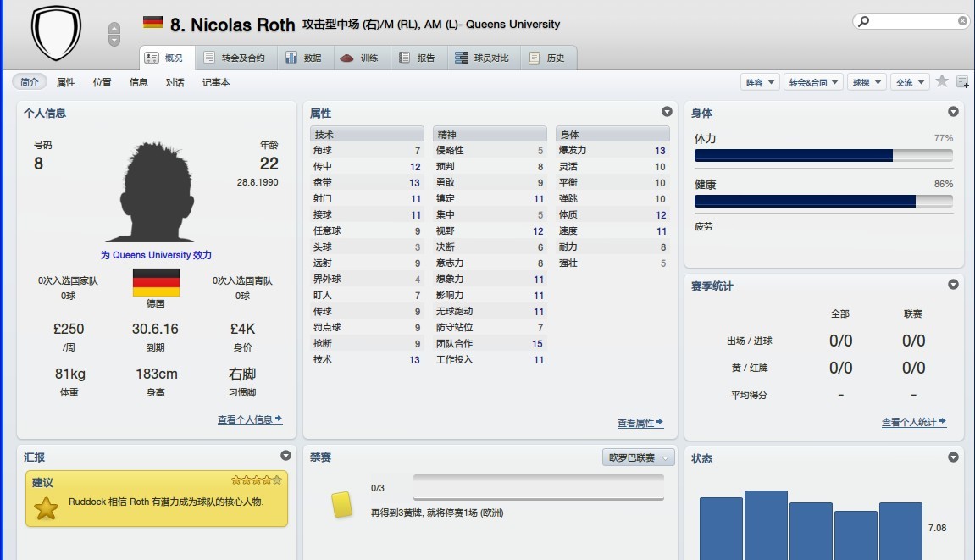Screen dimensions: 975x560
Task: Click the yellow card icon in 禁赛 panel
Action: point(342,505)
